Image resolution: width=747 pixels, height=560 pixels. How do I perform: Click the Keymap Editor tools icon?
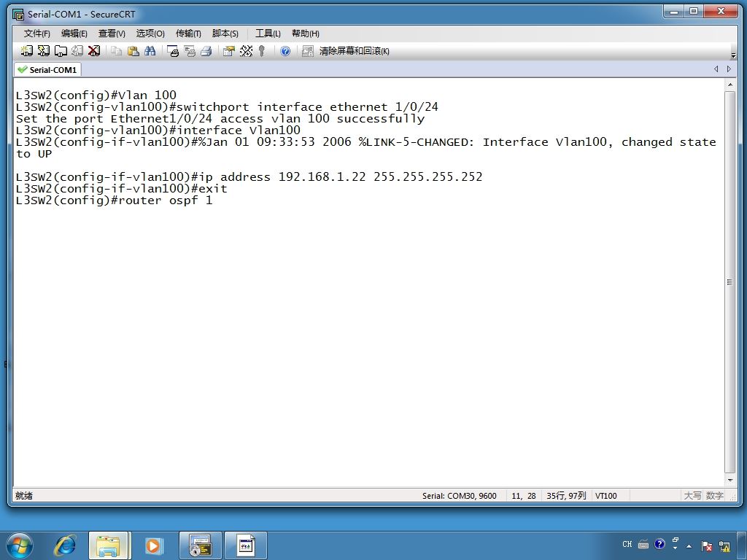tap(246, 51)
